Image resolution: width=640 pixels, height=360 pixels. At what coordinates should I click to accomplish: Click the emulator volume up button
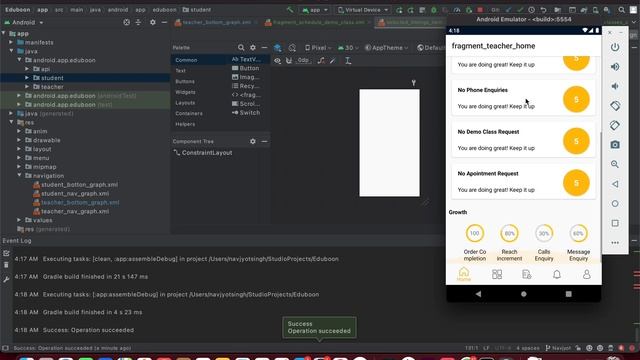(615, 67)
